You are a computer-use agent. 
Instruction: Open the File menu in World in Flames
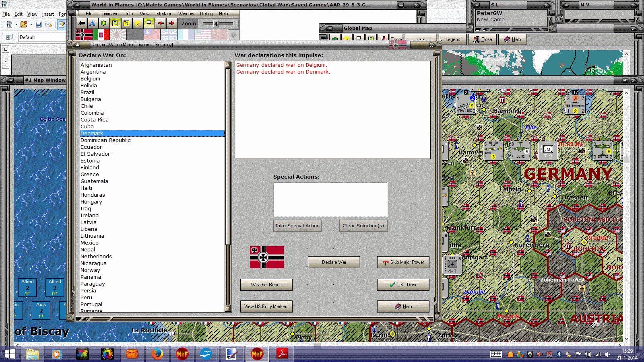click(x=89, y=14)
